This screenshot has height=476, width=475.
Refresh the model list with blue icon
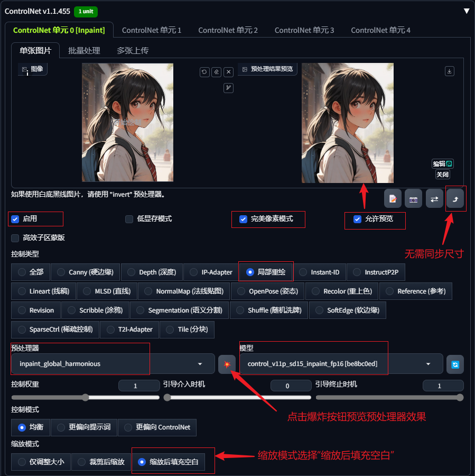click(x=455, y=364)
